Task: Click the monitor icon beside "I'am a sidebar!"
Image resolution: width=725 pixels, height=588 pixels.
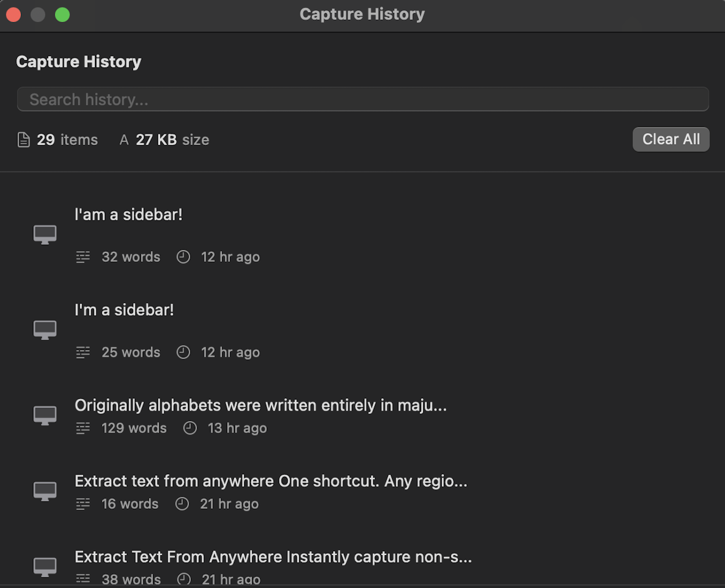Action: [45, 234]
